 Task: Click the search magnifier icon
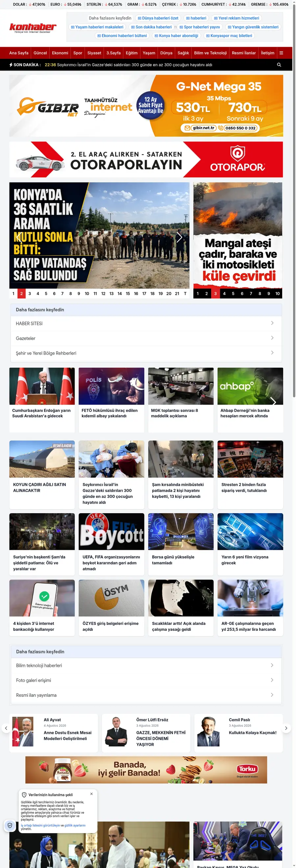click(x=279, y=65)
